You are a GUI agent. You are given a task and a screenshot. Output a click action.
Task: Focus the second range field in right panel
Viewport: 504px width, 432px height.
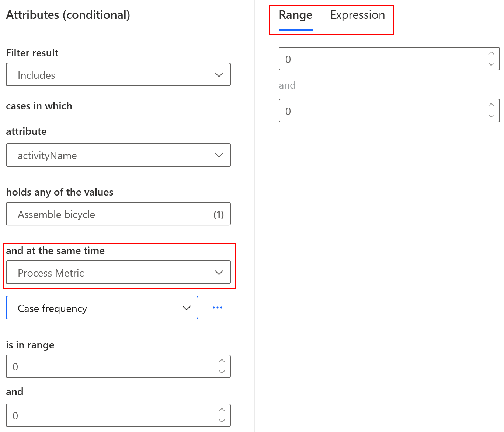click(380, 111)
